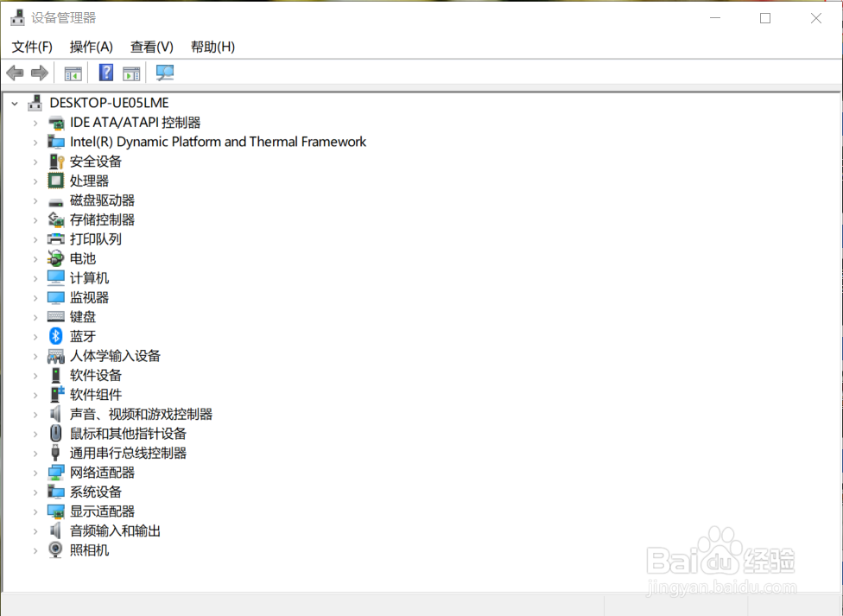Click the 设备管理器 title bar icon
This screenshot has height=616, width=843.
coord(17,18)
